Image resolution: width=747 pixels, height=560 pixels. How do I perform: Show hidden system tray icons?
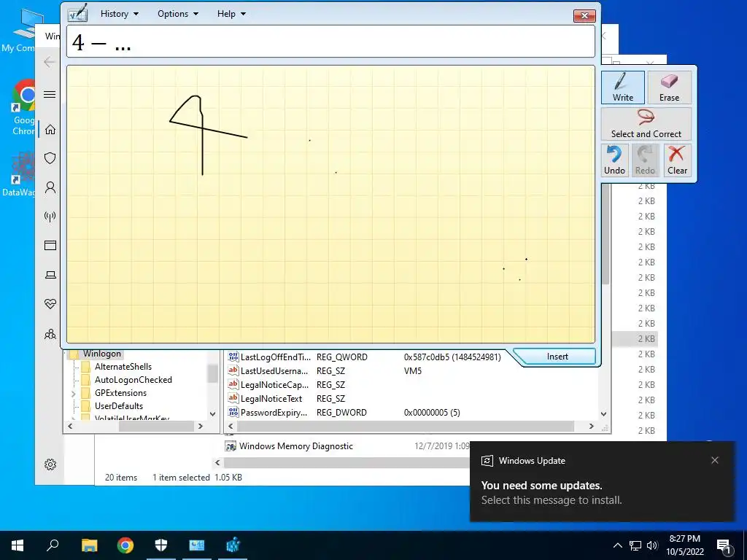click(617, 545)
